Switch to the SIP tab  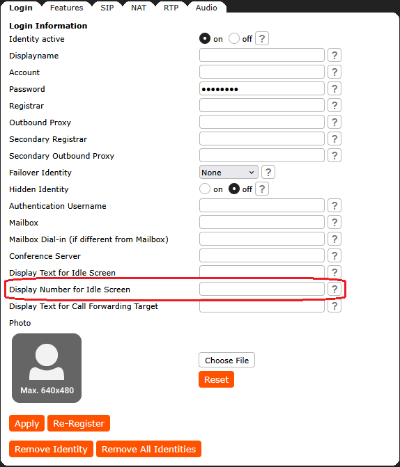click(107, 8)
